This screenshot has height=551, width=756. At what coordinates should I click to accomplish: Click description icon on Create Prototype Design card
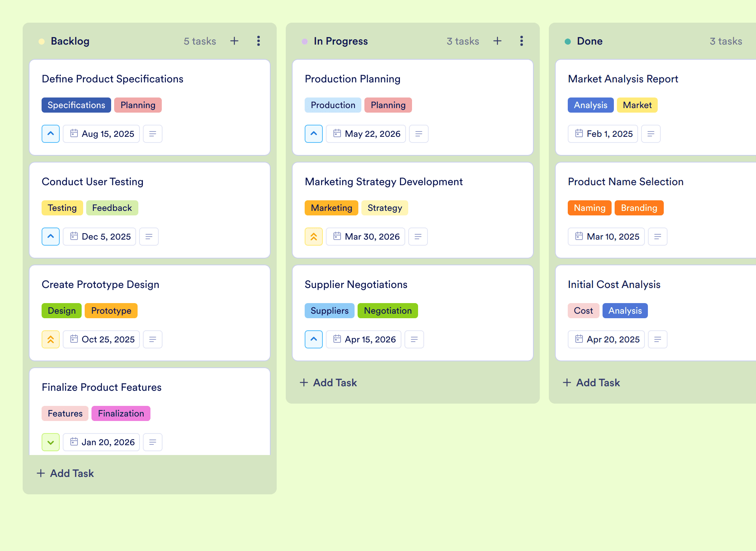pyautogui.click(x=153, y=339)
